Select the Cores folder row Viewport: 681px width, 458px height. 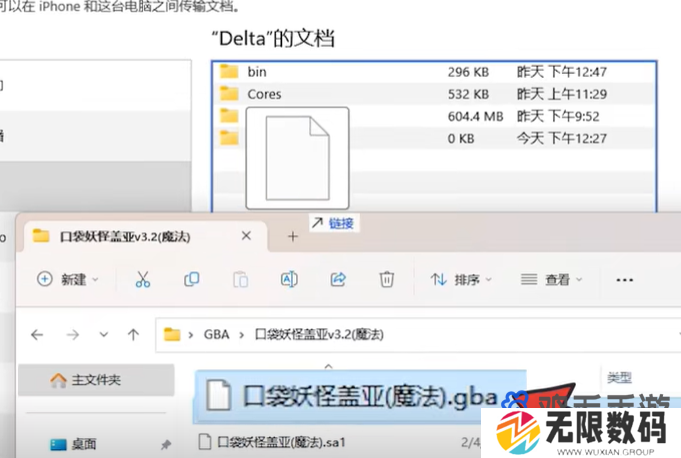[x=434, y=94]
